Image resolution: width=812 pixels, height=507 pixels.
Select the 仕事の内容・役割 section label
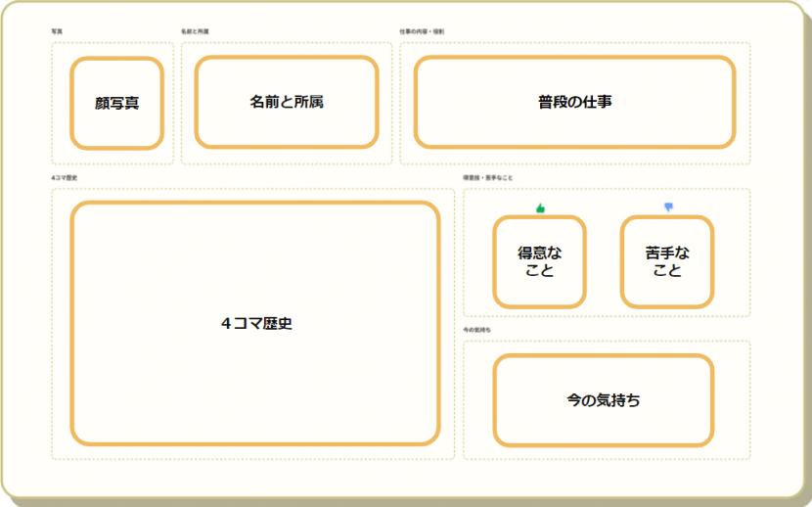click(422, 31)
